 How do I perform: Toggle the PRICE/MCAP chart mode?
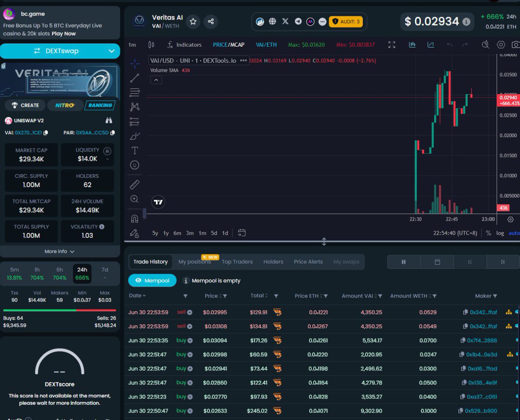[x=229, y=45]
